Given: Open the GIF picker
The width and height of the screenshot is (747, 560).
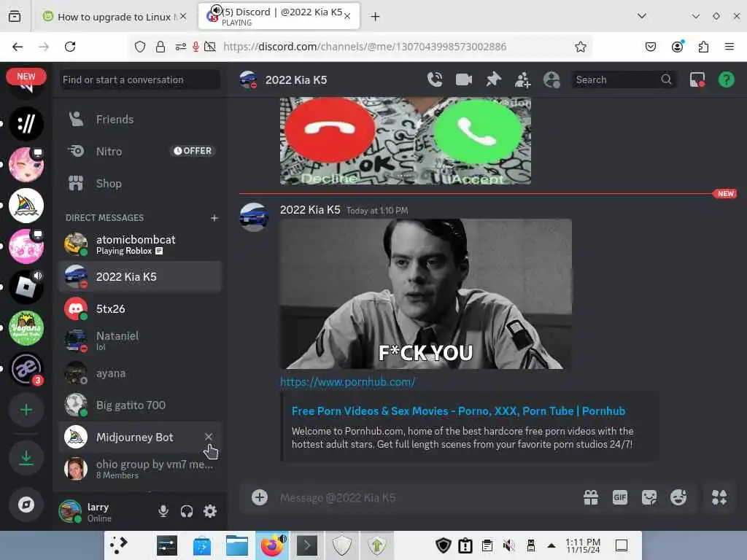Looking at the screenshot, I should click(620, 497).
